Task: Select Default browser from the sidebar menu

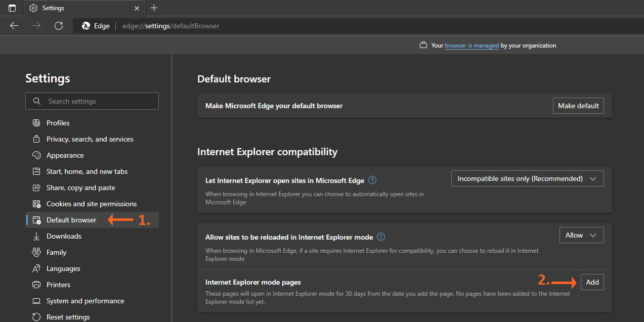Action: 71,219
